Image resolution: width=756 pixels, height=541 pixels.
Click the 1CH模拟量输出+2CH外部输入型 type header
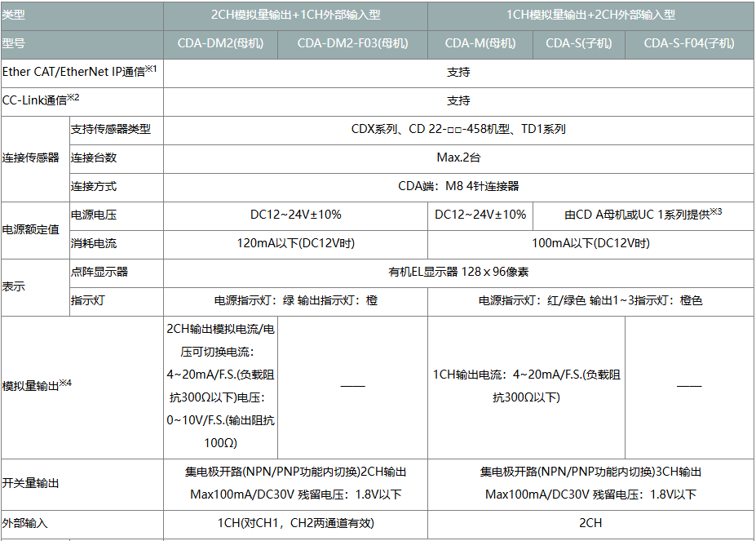[x=590, y=15]
